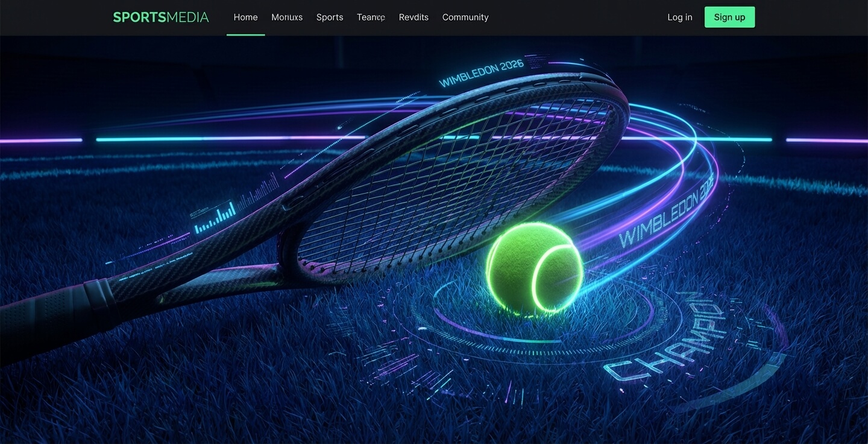Go to the Sports section
Viewport: 868px width, 444px height.
[330, 17]
